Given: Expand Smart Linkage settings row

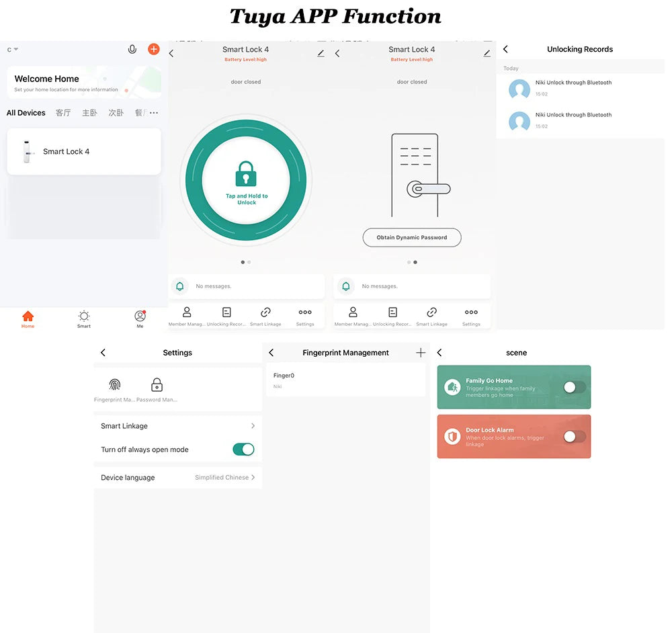Looking at the screenshot, I should [x=178, y=425].
